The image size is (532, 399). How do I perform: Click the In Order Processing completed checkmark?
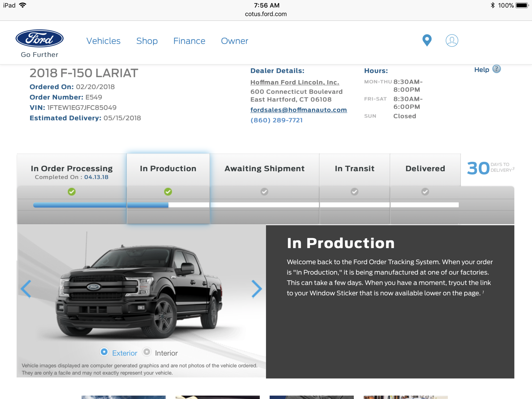[71, 192]
